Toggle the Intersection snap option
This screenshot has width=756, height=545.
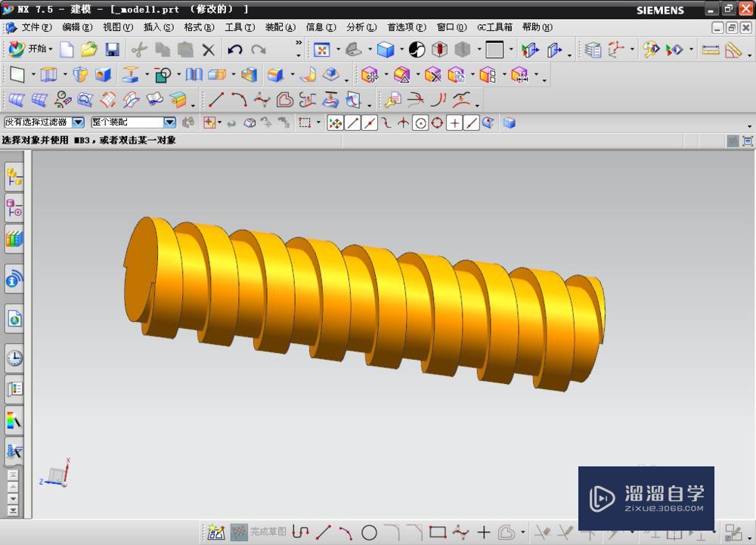tap(403, 123)
